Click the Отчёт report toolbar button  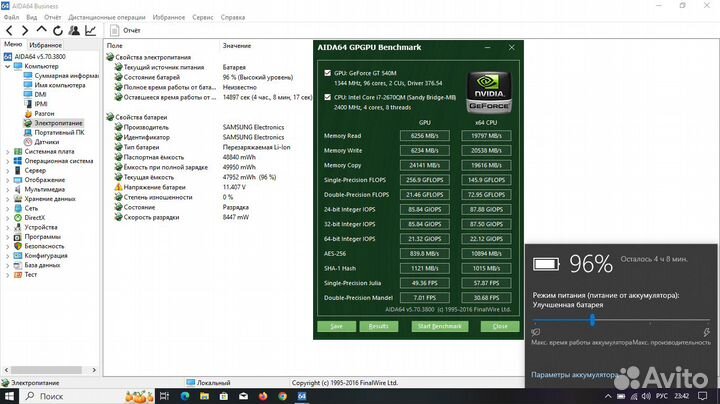(x=125, y=30)
